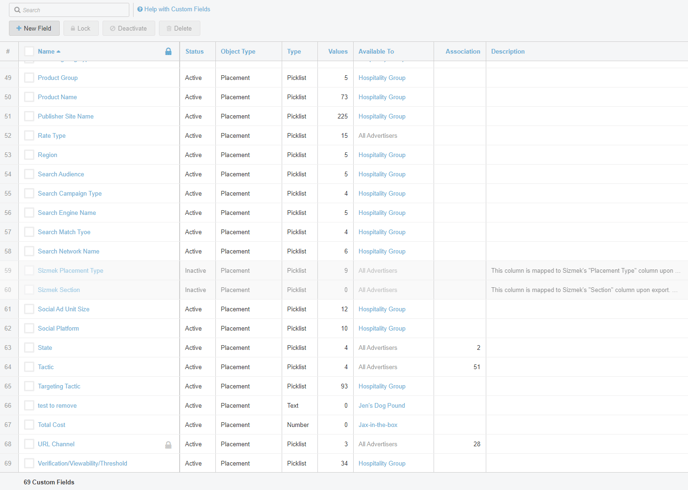The height and width of the screenshot is (490, 688).
Task: Open the URL Channel field
Action: click(56, 444)
